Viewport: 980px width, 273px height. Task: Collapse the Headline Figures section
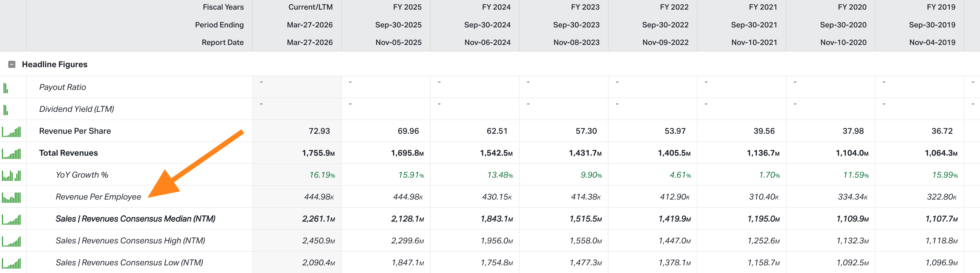click(12, 64)
